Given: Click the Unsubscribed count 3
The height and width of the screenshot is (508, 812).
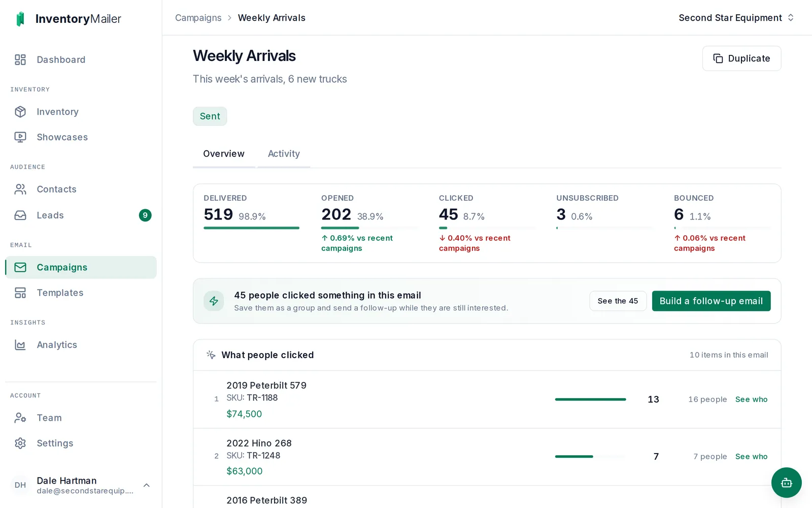Looking at the screenshot, I should pyautogui.click(x=561, y=214).
